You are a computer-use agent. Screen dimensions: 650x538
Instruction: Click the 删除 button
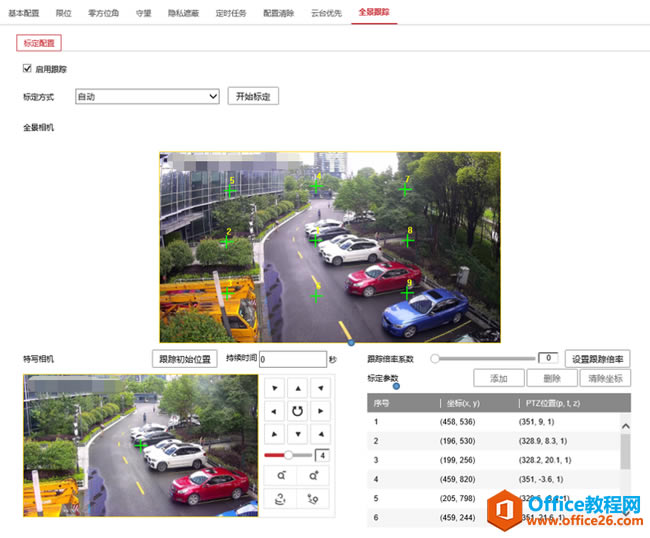click(x=552, y=378)
